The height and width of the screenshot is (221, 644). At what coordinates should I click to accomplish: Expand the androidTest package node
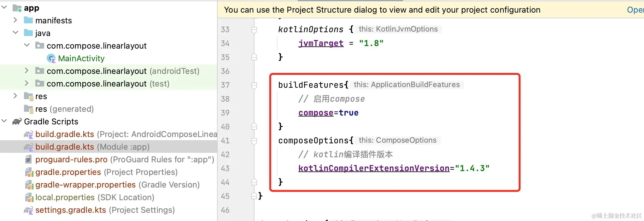pyautogui.click(x=27, y=71)
